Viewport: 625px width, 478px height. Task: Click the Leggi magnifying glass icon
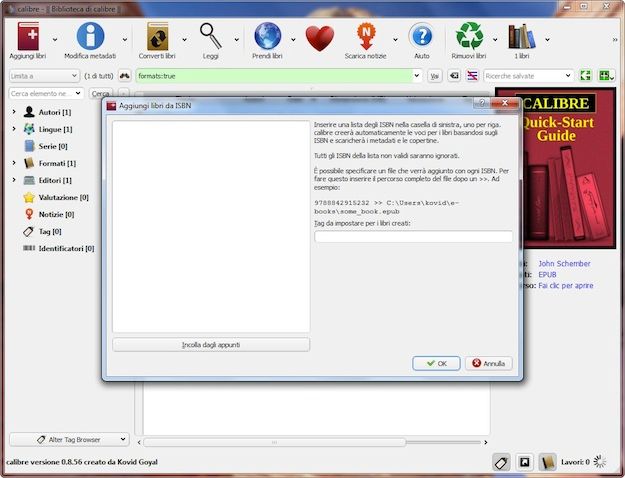[x=210, y=36]
